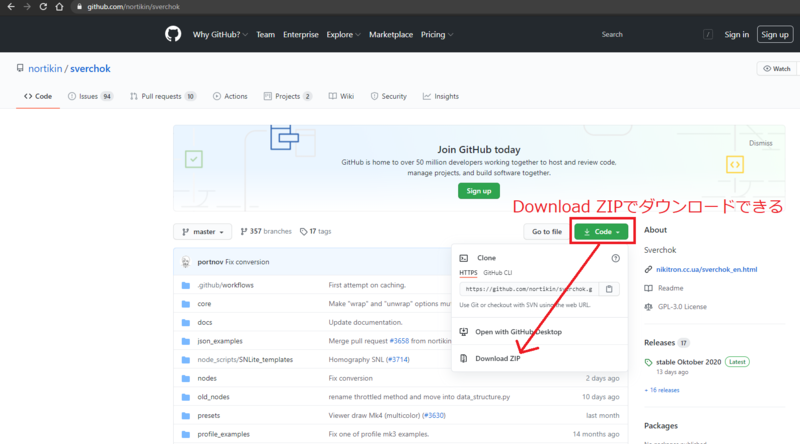Click the portnov author avatar
This screenshot has height=444, width=800.
[x=186, y=262]
